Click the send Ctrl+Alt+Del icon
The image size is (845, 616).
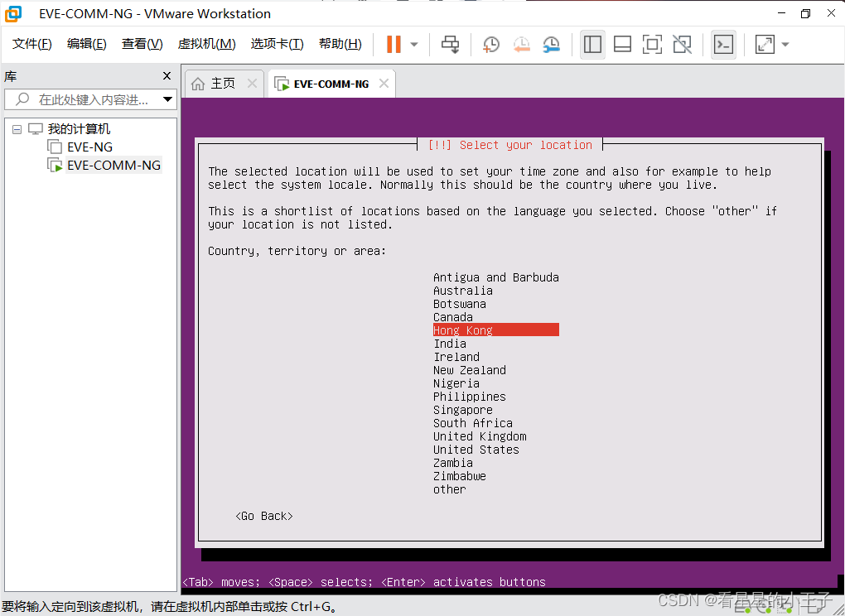coord(450,44)
